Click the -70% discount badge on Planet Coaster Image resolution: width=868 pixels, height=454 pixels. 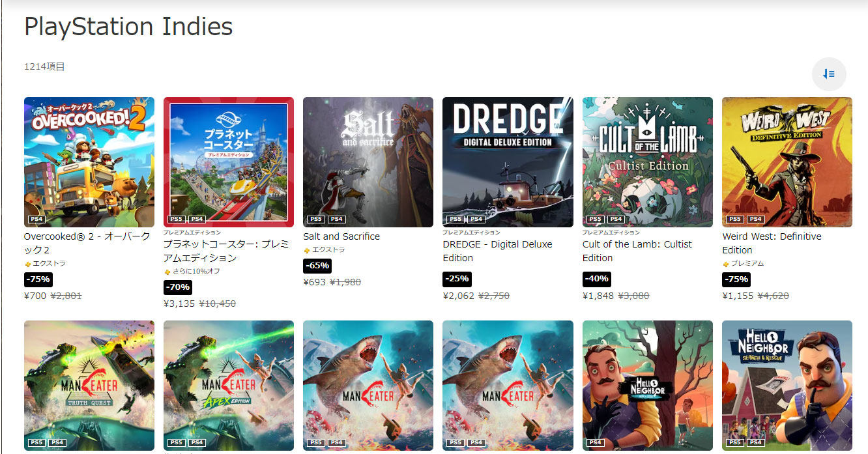point(178,287)
